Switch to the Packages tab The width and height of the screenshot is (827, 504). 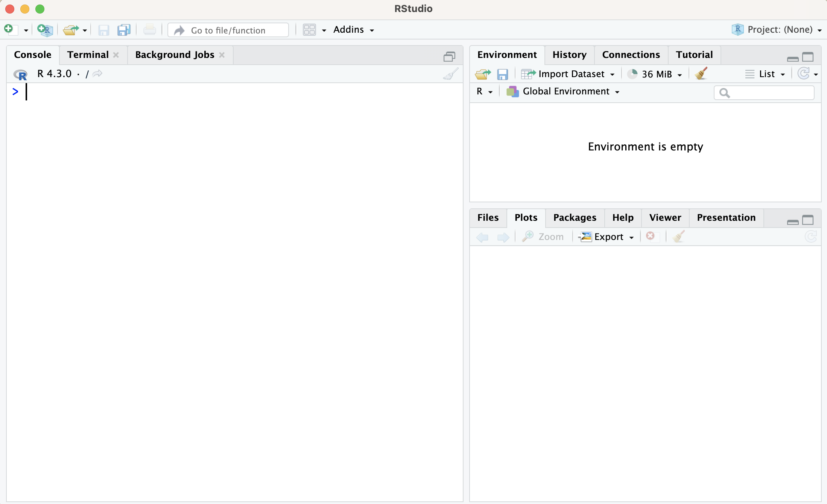[575, 218]
